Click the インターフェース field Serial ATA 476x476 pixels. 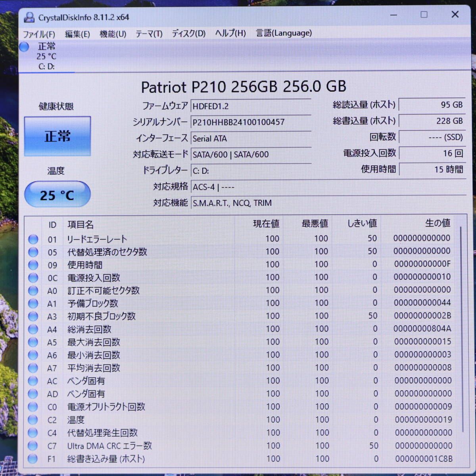coord(251,138)
